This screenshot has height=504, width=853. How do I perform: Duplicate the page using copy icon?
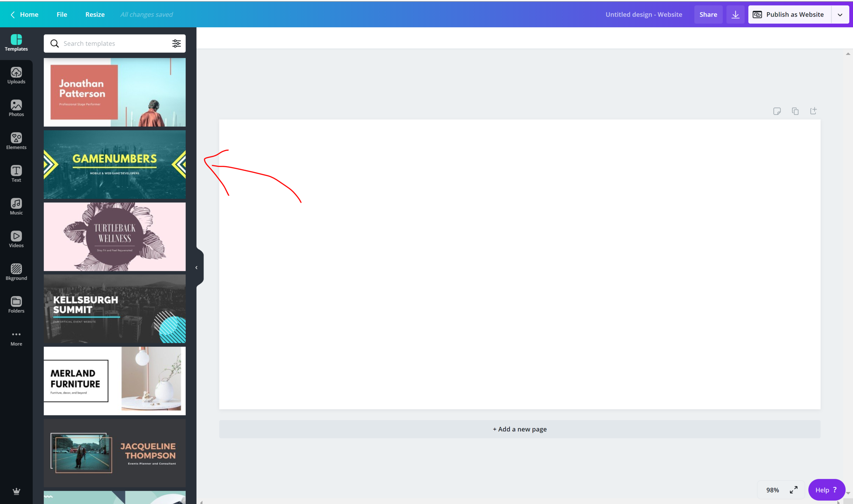pos(795,111)
